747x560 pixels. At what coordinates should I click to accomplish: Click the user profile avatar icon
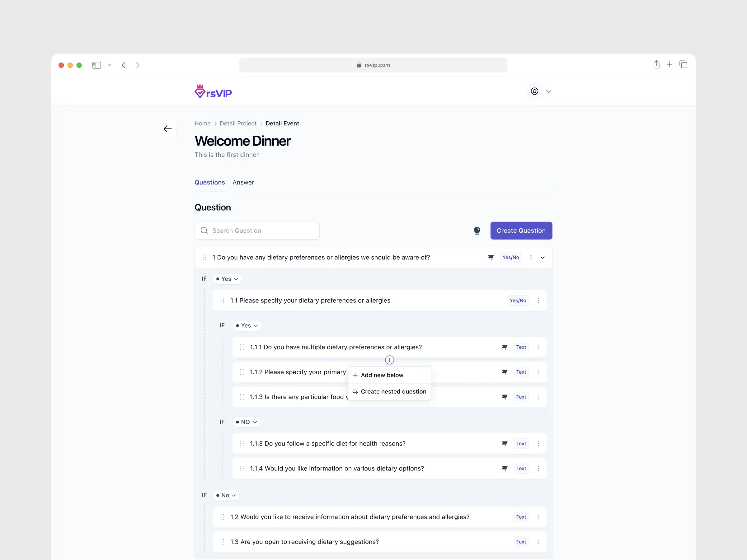[x=534, y=91]
